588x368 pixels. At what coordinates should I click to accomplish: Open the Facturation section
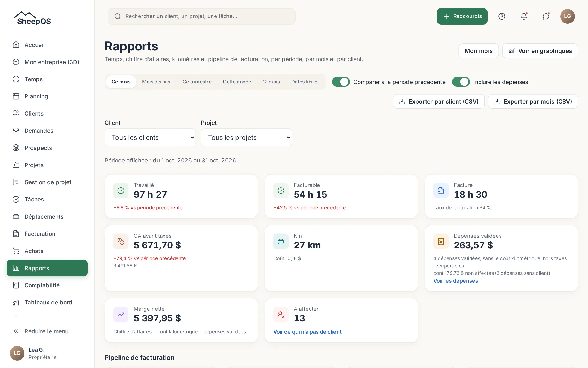pyautogui.click(x=47, y=234)
